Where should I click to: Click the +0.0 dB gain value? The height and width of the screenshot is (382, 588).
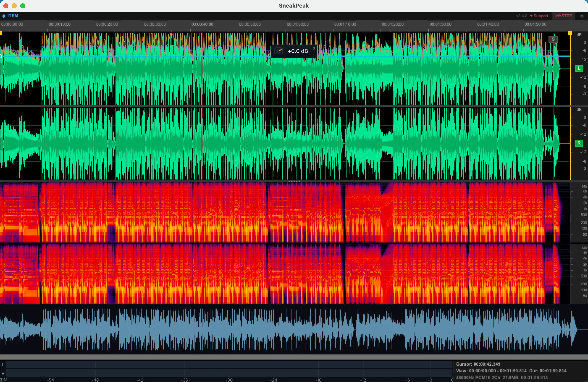point(298,51)
